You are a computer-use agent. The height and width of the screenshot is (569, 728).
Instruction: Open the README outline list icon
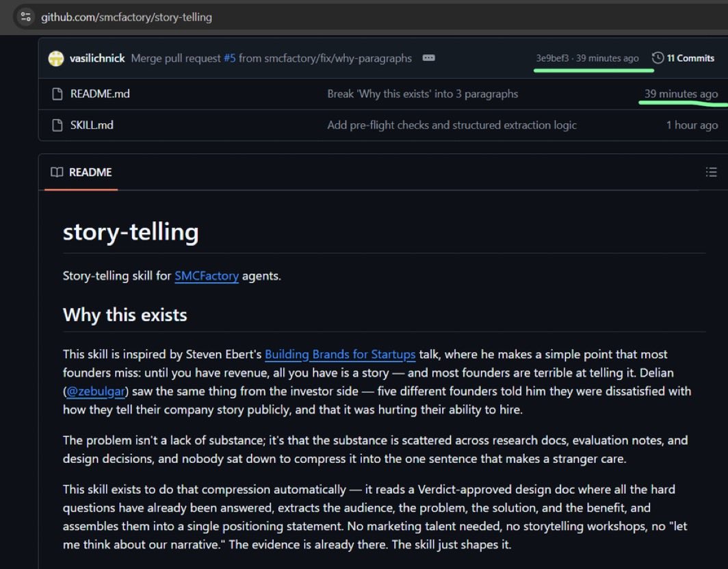(x=711, y=173)
